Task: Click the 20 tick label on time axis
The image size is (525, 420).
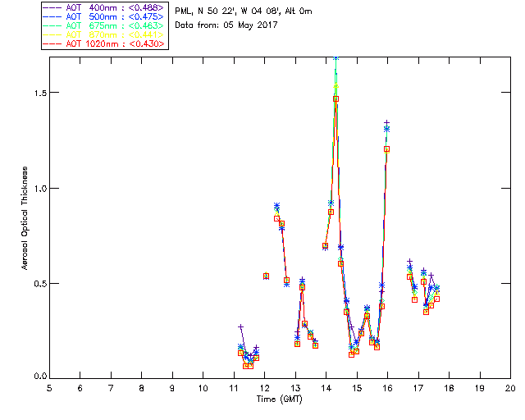Action: tap(510, 387)
